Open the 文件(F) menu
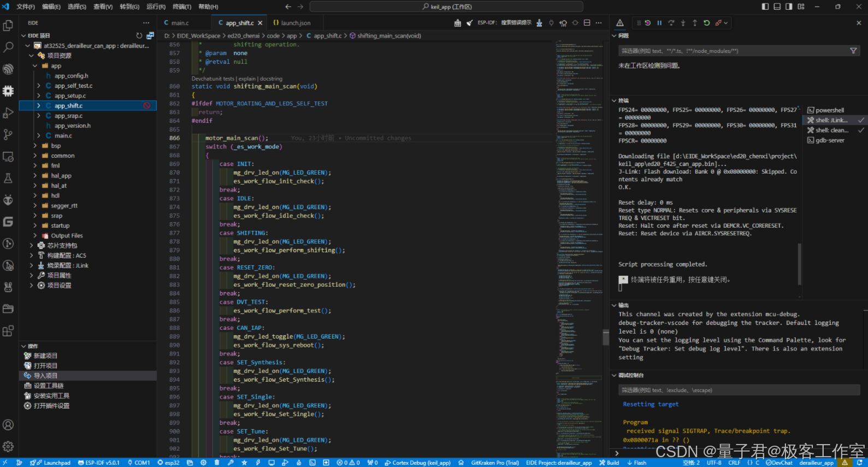The image size is (868, 467). coord(26,7)
